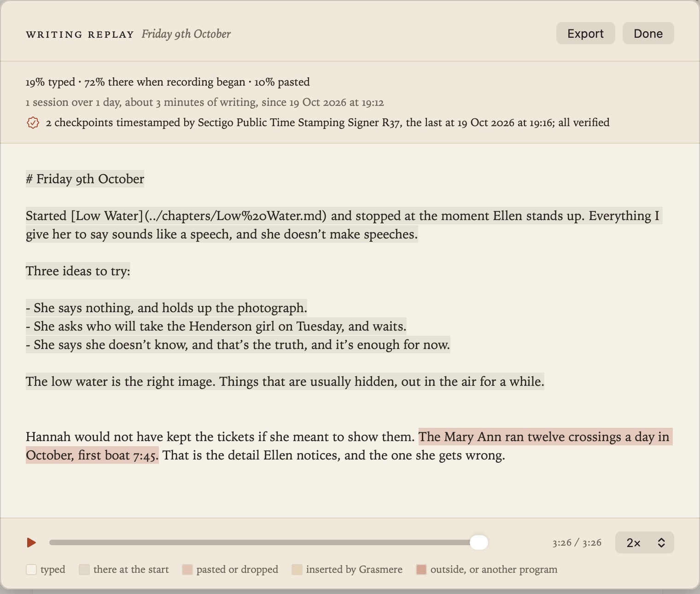
Task: Click the '3:26 / 3:26' elapsed time readout
Action: [x=577, y=542]
